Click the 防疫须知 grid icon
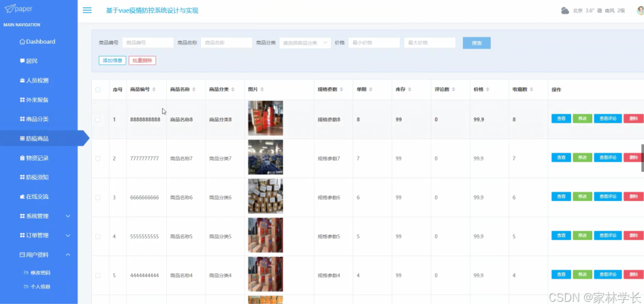 22,177
